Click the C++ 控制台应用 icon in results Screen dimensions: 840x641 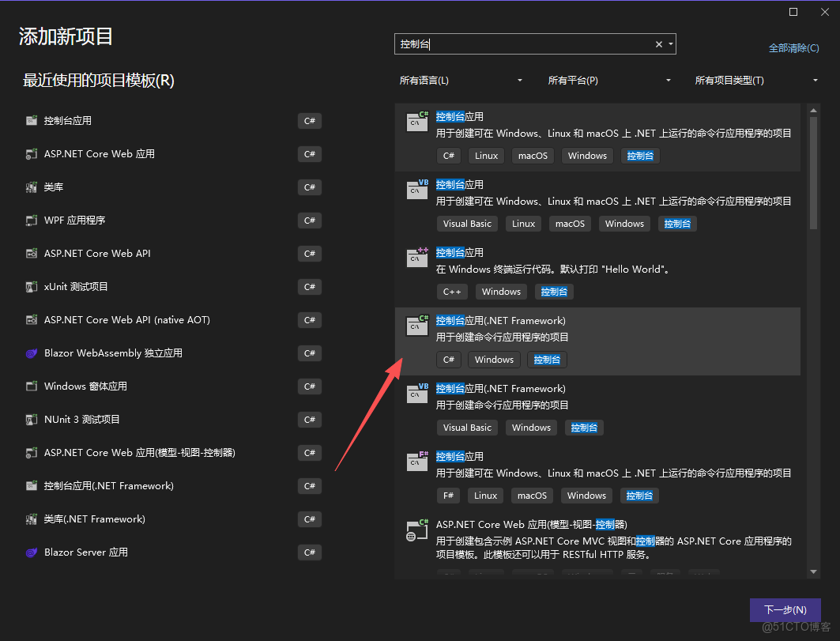coord(416,258)
